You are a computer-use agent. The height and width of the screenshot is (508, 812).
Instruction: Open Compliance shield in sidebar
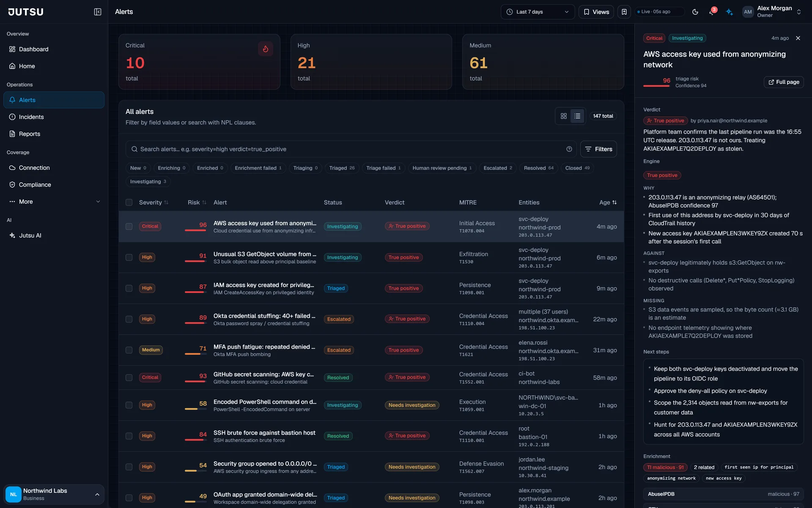[54, 185]
